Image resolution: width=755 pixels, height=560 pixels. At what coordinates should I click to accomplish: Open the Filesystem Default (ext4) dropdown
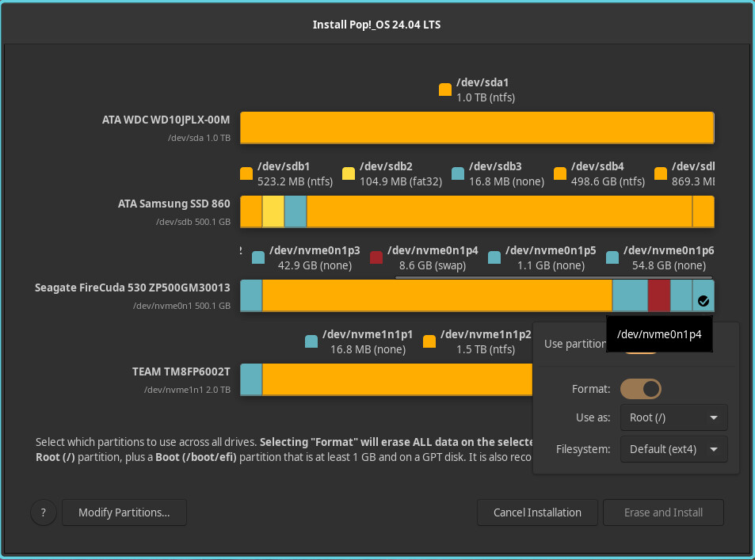click(x=673, y=449)
